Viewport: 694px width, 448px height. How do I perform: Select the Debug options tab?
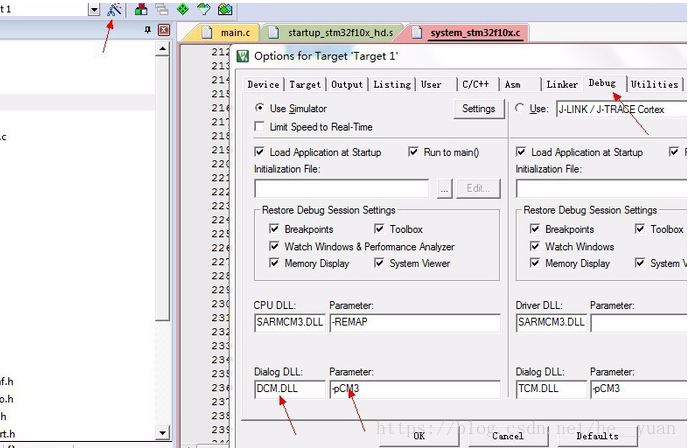pos(603,83)
